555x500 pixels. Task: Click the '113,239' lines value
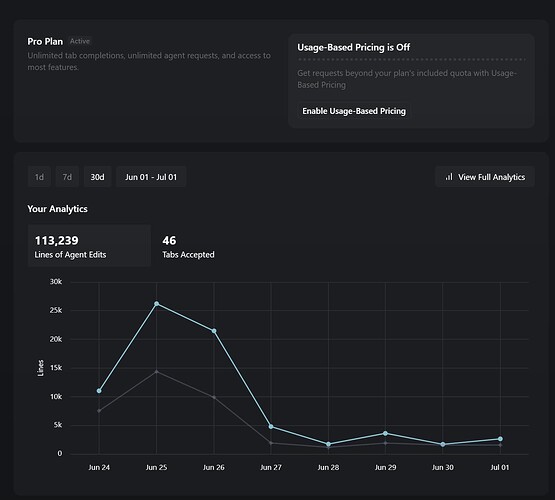coord(57,241)
